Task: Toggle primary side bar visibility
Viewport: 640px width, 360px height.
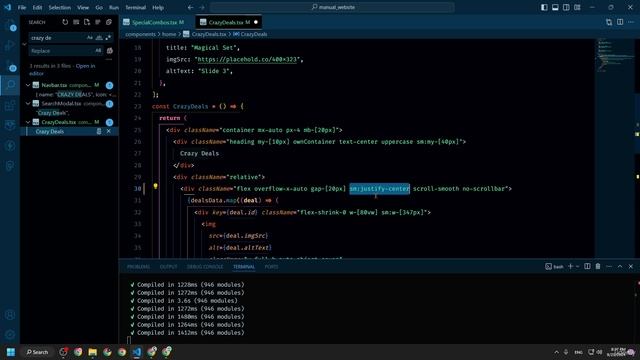Action: click(544, 7)
